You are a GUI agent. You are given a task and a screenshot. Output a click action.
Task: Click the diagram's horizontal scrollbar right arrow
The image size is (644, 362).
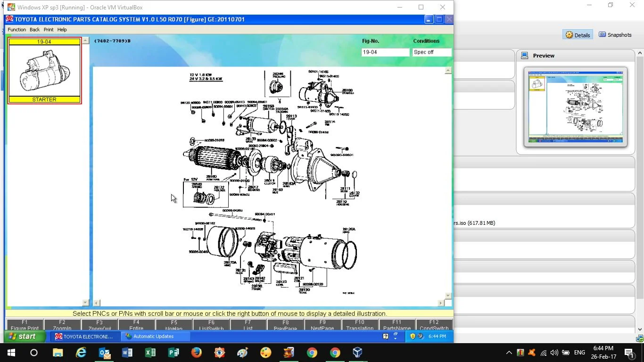click(441, 303)
